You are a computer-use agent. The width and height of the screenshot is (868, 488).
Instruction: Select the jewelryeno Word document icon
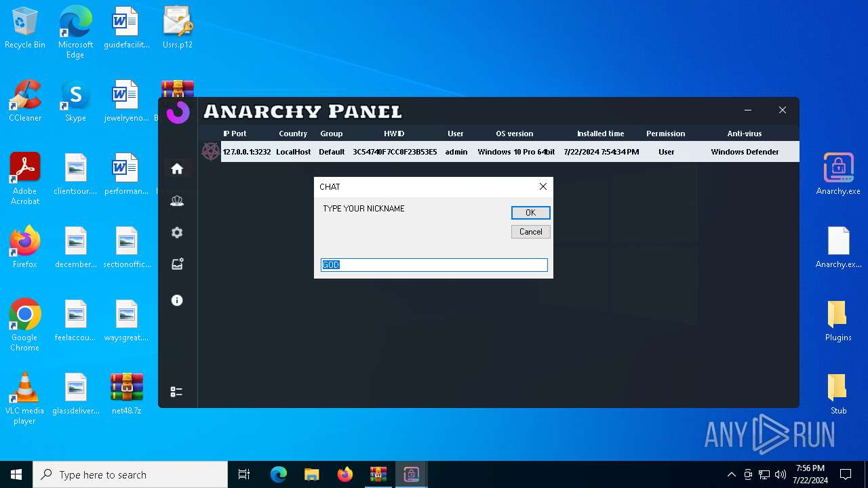(126, 102)
